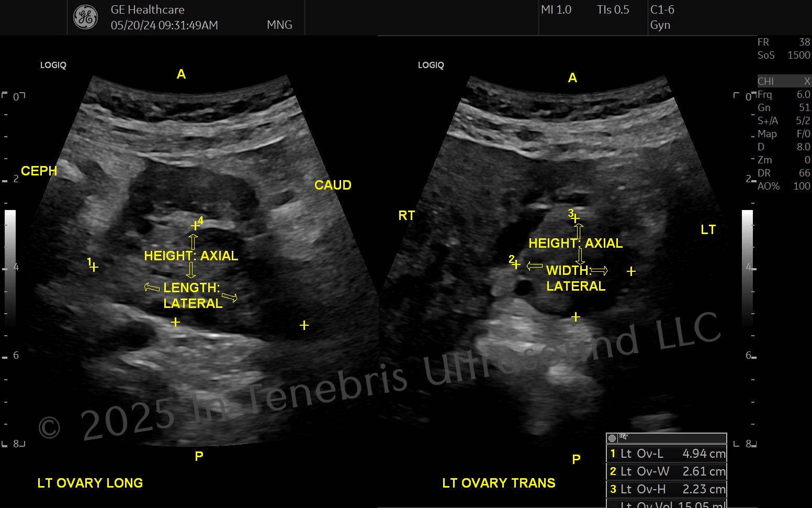Toggle the CHI X setting
The image size is (812, 508).
click(x=784, y=81)
